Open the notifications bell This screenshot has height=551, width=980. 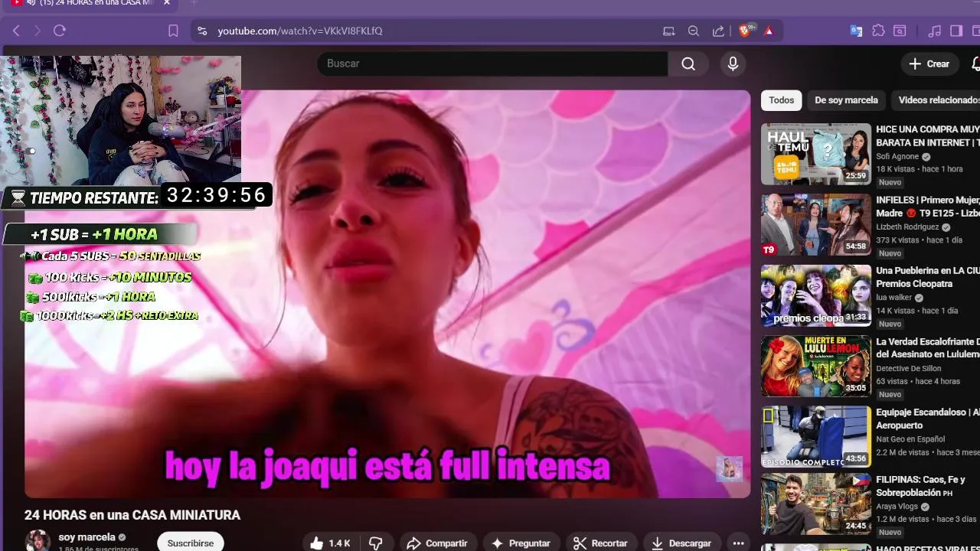[975, 64]
